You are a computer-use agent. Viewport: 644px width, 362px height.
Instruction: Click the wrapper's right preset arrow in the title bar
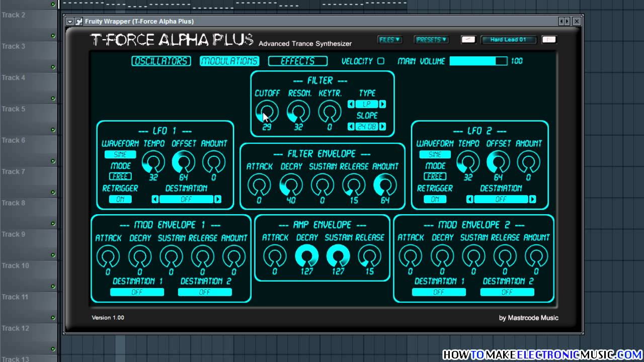click(568, 21)
